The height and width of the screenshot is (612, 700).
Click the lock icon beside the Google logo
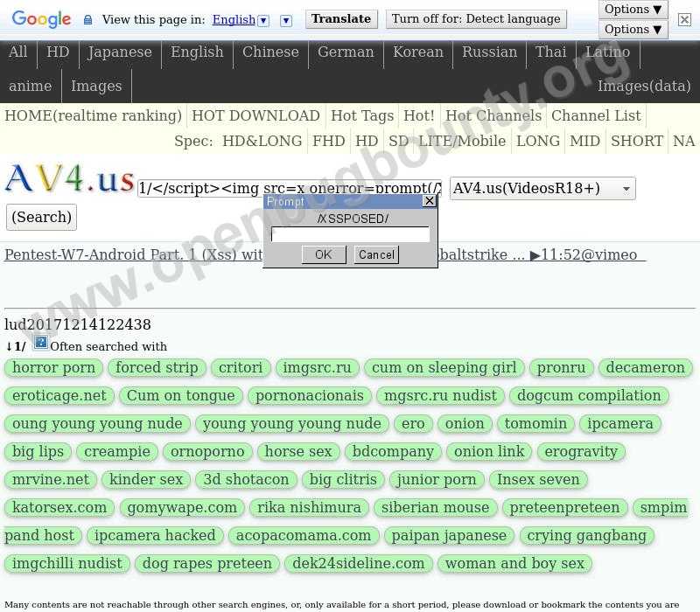pos(88,20)
